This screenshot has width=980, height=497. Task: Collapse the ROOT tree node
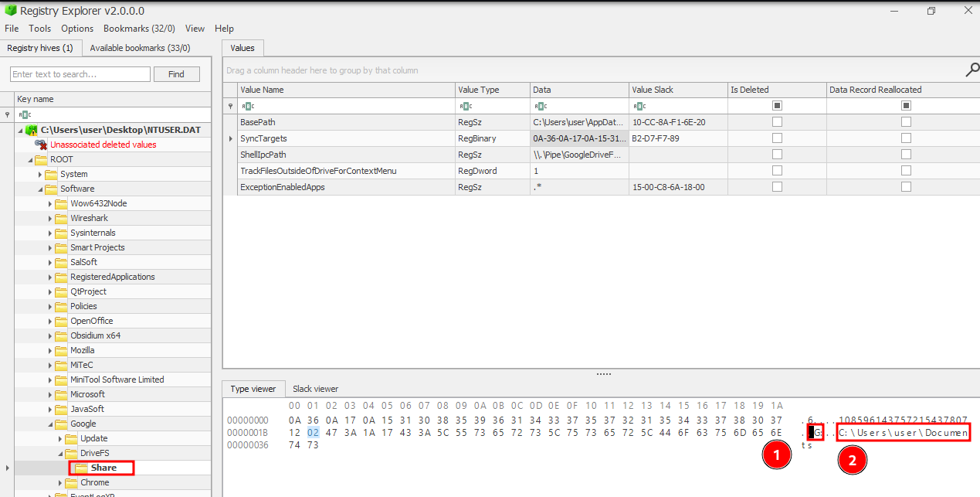coord(31,160)
